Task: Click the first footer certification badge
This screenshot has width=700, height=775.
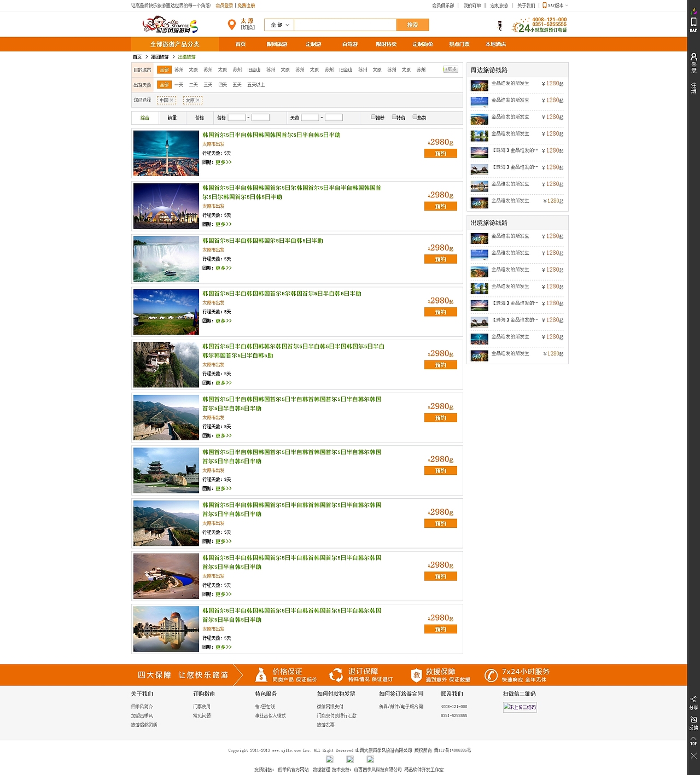Action: [330, 759]
